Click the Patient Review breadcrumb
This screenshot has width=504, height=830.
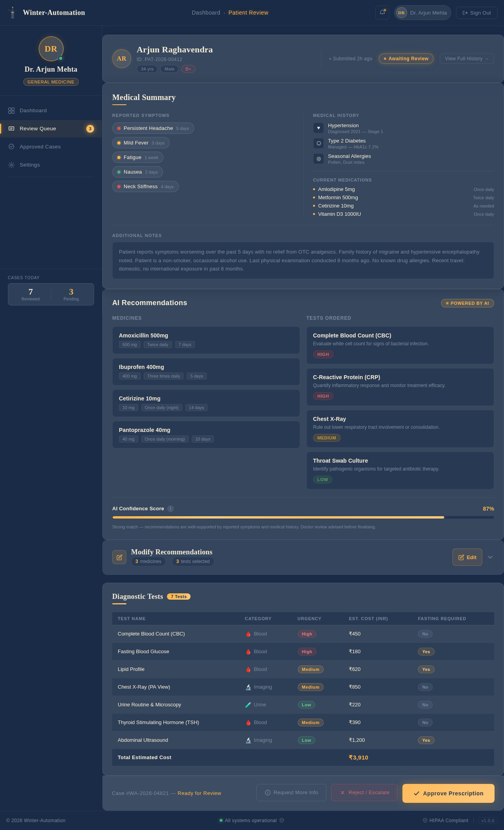coord(248,13)
